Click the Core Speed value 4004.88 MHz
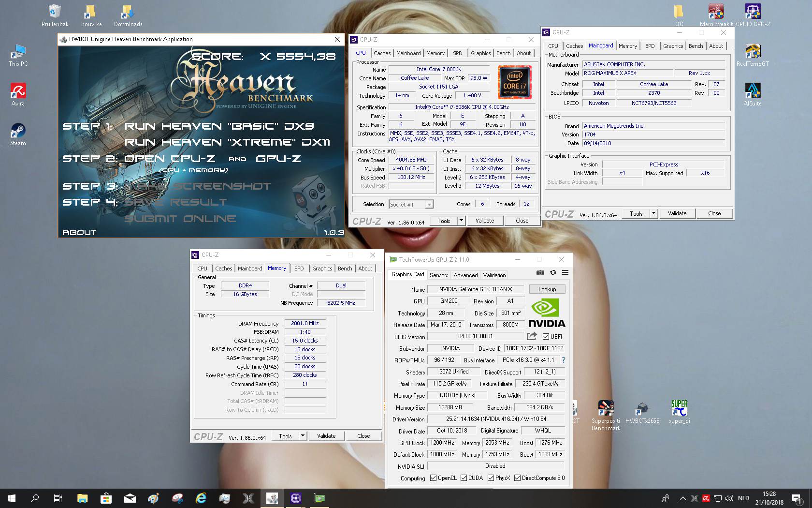This screenshot has height=508, width=812. tap(411, 160)
